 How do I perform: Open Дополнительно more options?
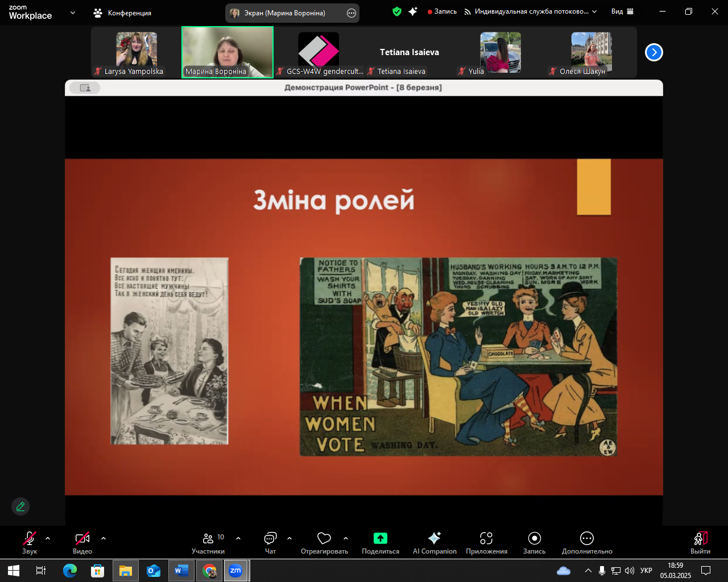pos(587,543)
